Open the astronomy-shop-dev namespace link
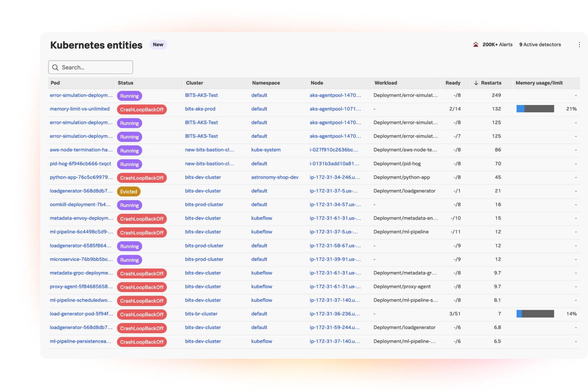 [x=275, y=177]
